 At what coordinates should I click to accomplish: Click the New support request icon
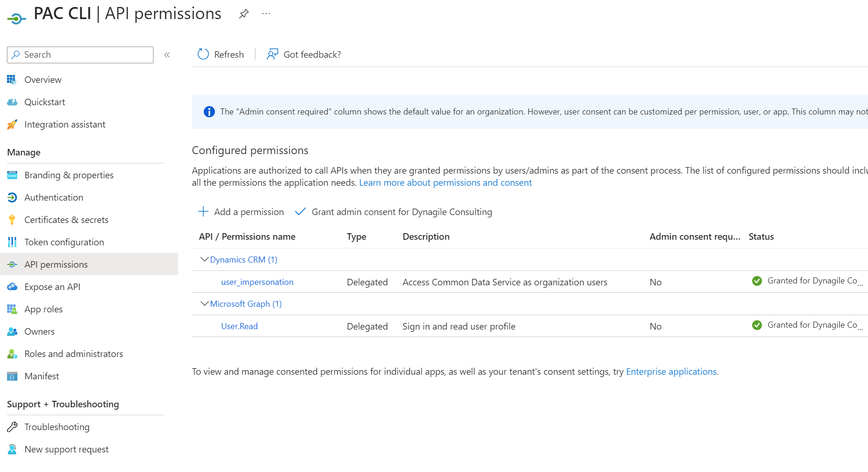(x=12, y=449)
